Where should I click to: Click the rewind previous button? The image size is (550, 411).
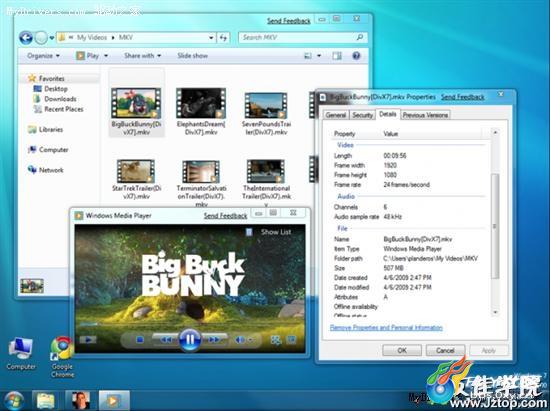pos(166,339)
